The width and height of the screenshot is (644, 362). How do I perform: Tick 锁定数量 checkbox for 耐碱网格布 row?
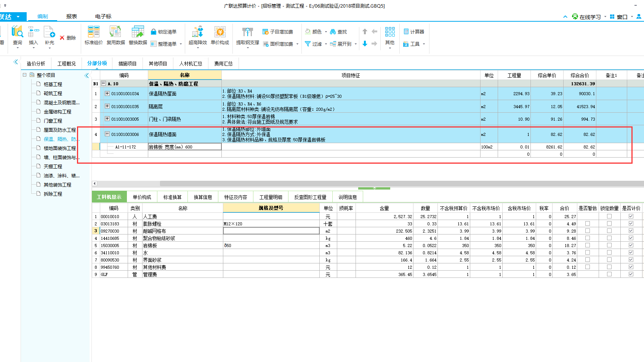(x=609, y=231)
